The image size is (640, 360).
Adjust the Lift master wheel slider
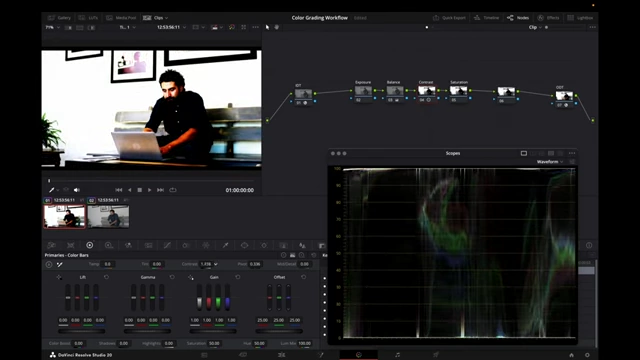(x=82, y=331)
